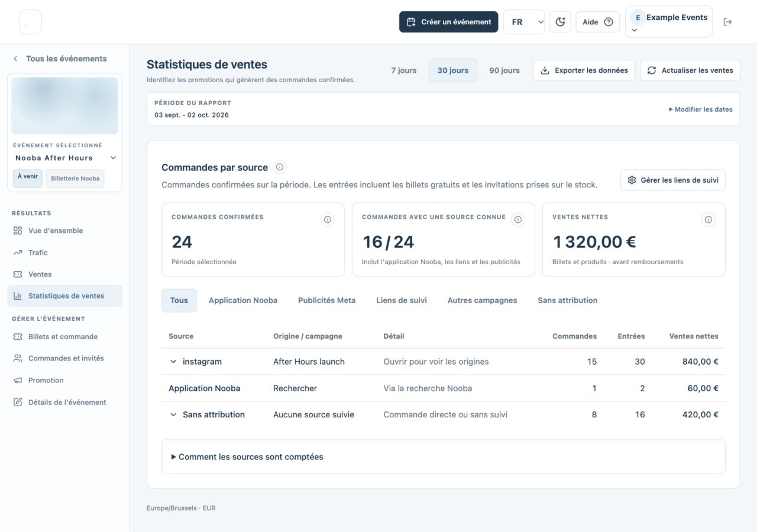The width and height of the screenshot is (757, 532).
Task: Expand the Sans attribution table row
Action: coord(173,415)
